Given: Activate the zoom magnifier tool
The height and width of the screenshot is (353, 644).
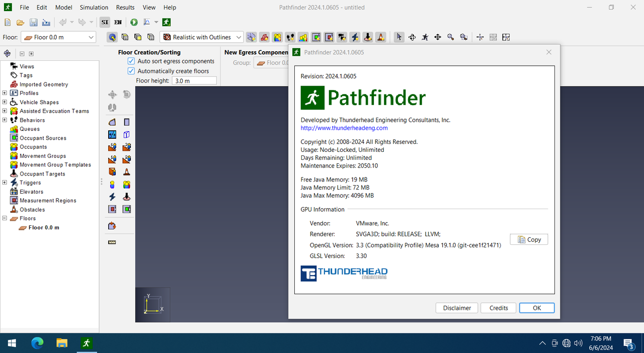Looking at the screenshot, I should point(451,37).
